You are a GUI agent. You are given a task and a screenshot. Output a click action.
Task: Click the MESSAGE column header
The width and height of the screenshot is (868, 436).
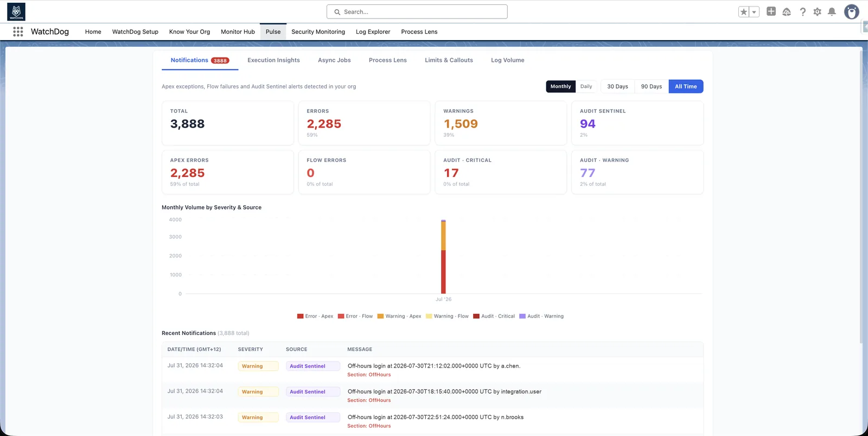360,349
